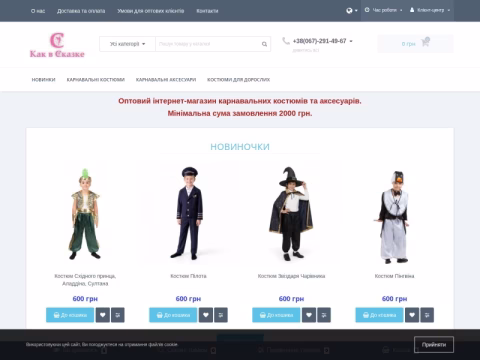Open 'Карнавальні костюми' category

96,80
